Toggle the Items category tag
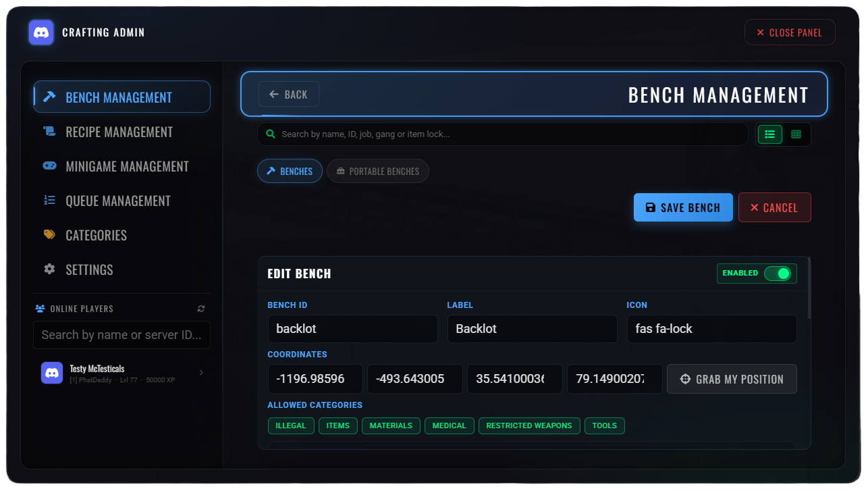The height and width of the screenshot is (491, 868). tap(338, 425)
